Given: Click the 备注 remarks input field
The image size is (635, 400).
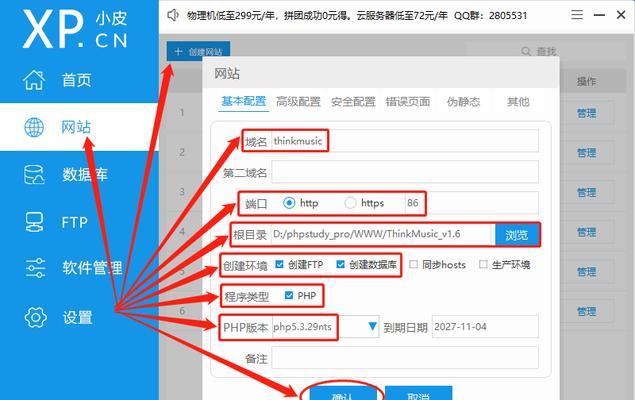Looking at the screenshot, I should (405, 358).
